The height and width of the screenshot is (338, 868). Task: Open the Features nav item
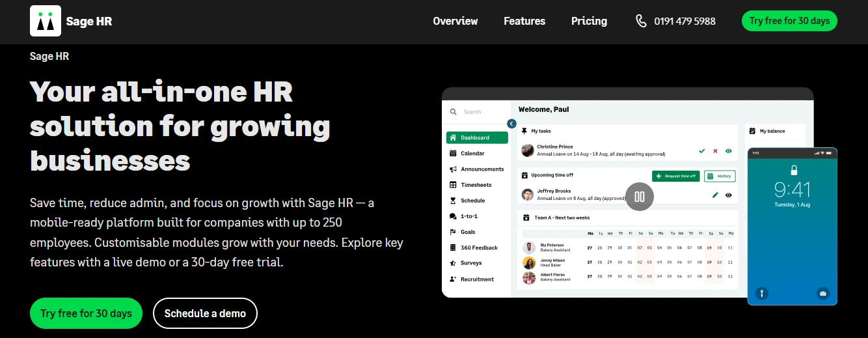click(524, 21)
